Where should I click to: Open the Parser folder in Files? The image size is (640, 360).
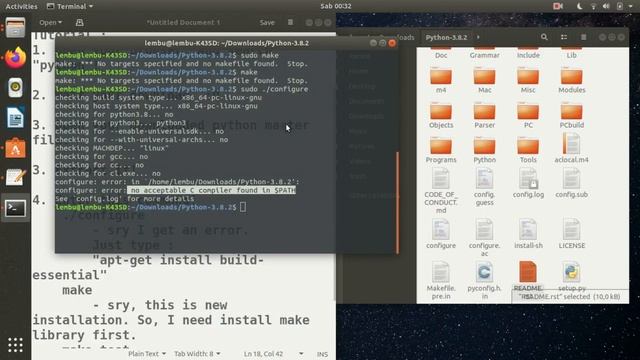484,115
